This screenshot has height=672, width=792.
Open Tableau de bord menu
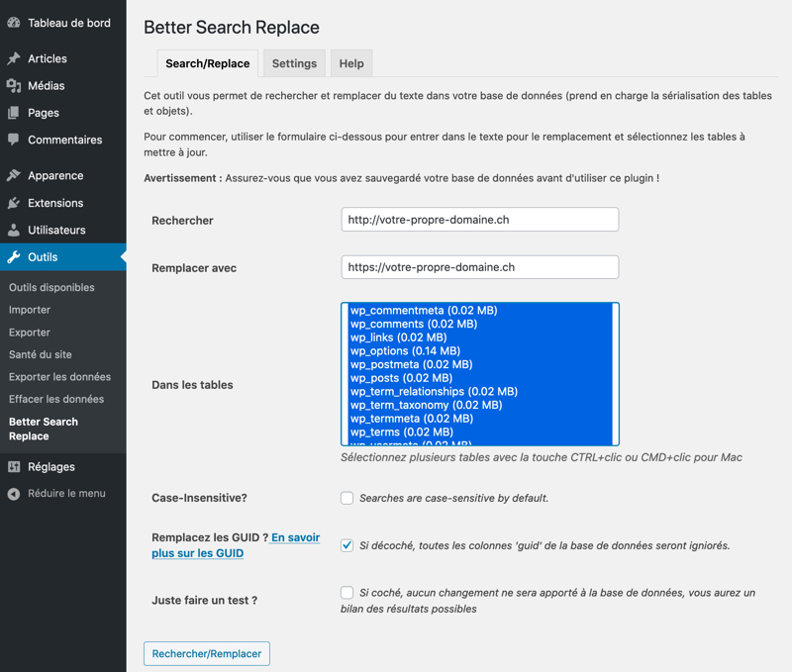point(63,23)
